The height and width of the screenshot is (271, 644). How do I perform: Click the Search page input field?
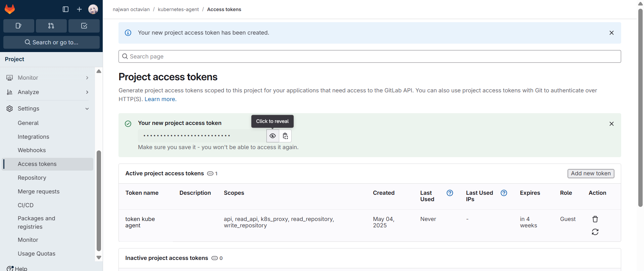pos(369,56)
